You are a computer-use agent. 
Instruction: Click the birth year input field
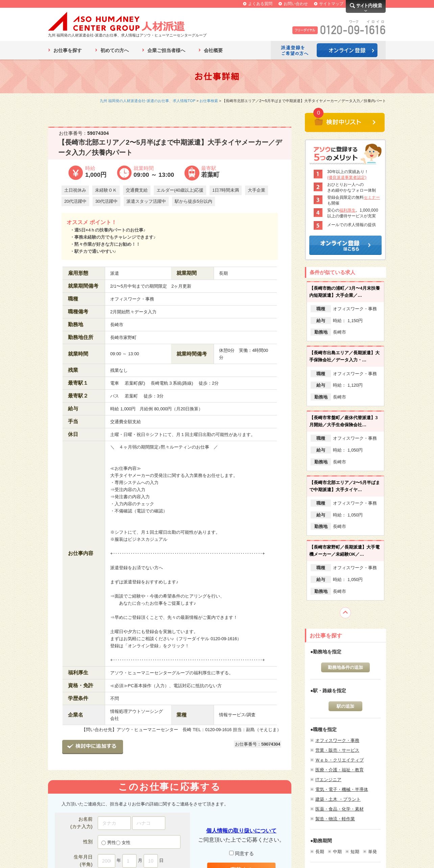point(106,861)
